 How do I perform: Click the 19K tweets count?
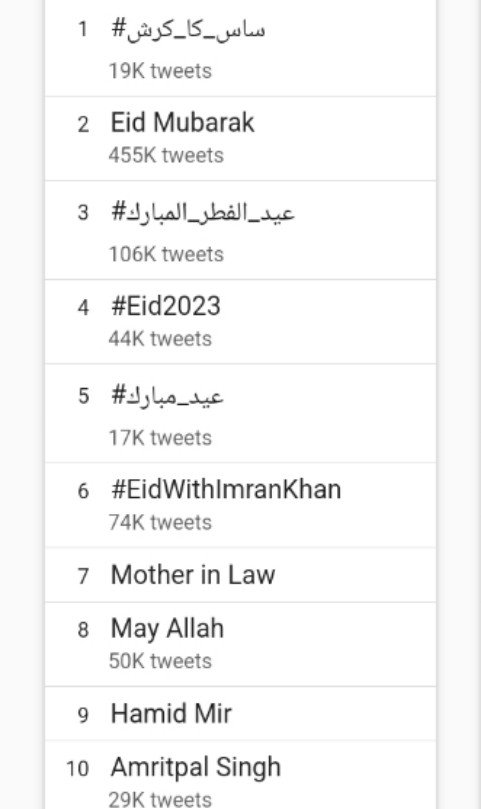tap(160, 71)
